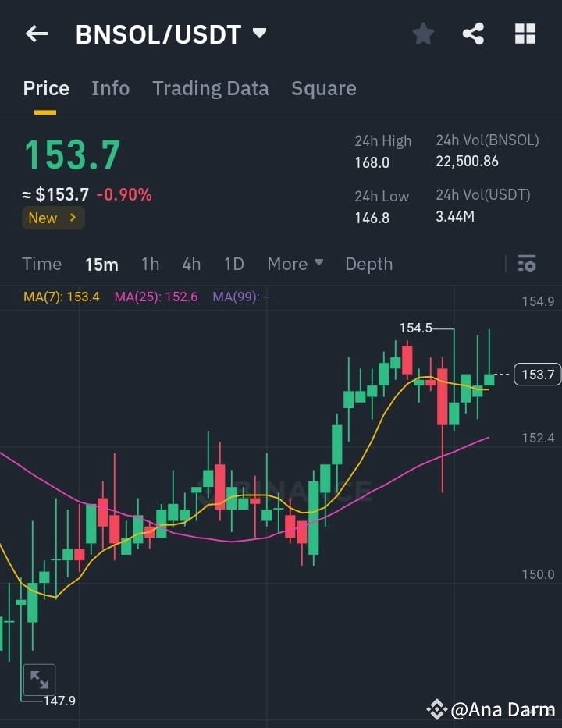
Task: Select the 1h timeframe interval
Action: click(150, 264)
